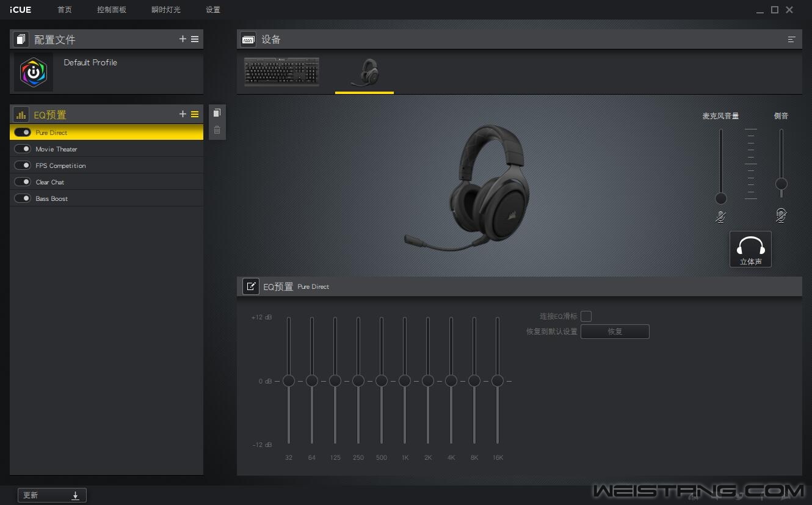The height and width of the screenshot is (505, 812).
Task: Close the iCUE window
Action: (789, 10)
